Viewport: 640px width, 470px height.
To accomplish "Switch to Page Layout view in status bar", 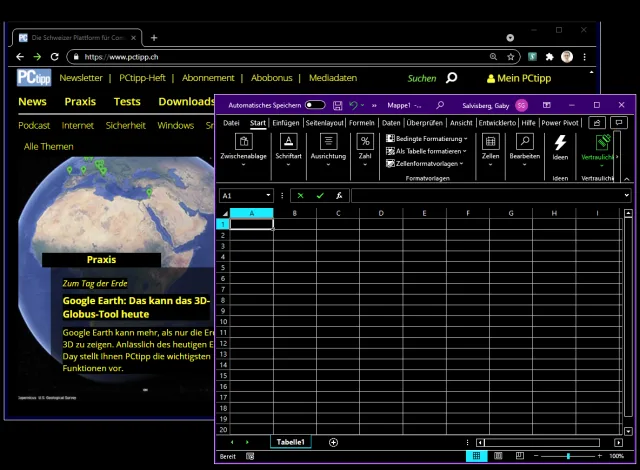I will click(498, 456).
